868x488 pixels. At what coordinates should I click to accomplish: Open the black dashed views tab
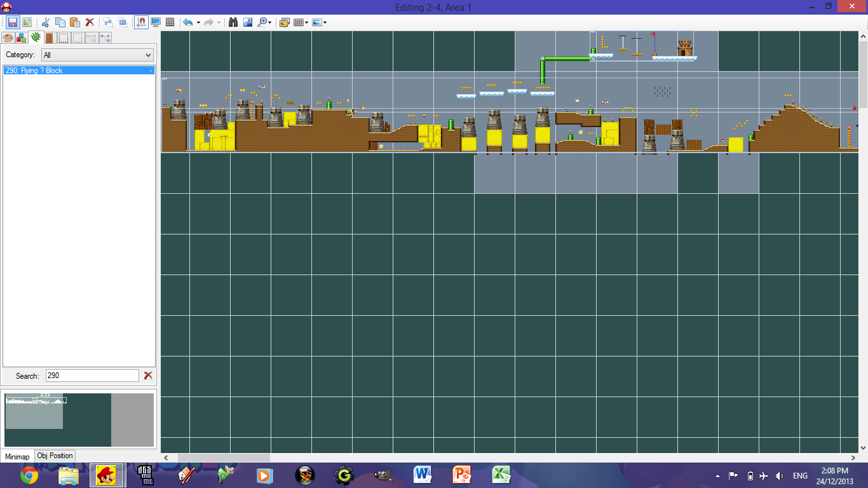pyautogui.click(x=64, y=37)
